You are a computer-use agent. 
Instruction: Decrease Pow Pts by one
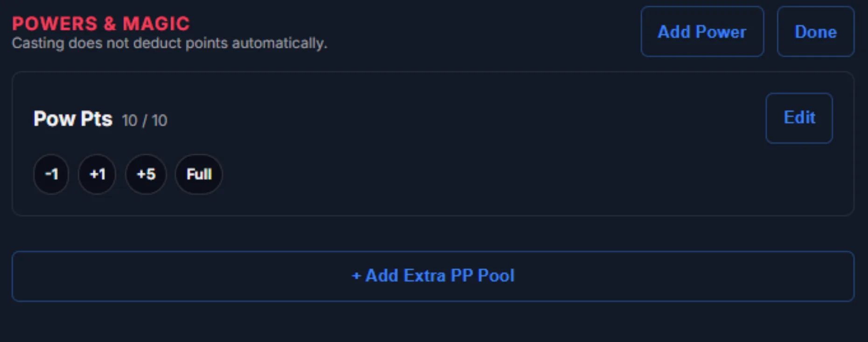[x=51, y=174]
